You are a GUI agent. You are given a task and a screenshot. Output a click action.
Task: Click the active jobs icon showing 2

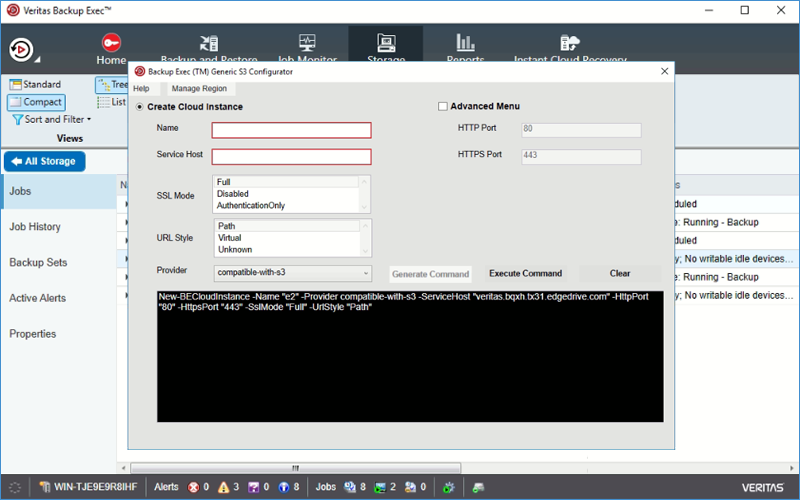(x=380, y=487)
